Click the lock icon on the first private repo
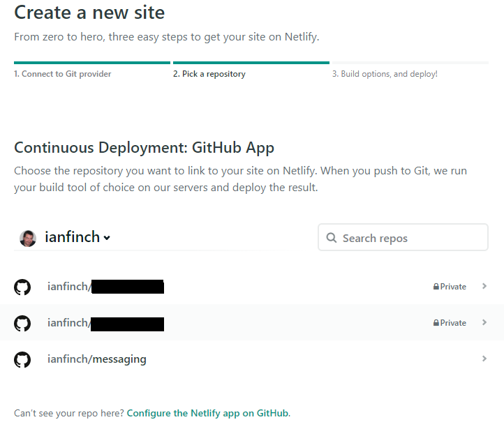This screenshot has width=504, height=422. pos(436,287)
